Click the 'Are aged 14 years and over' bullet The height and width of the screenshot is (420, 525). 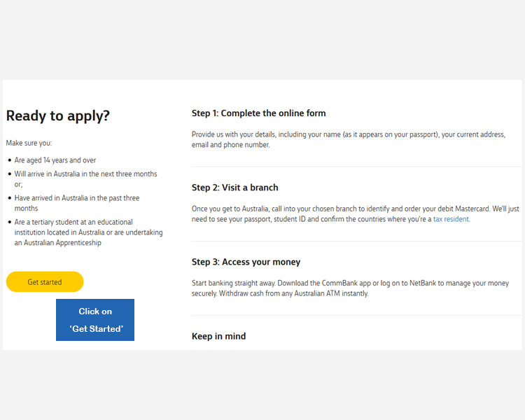coord(55,160)
